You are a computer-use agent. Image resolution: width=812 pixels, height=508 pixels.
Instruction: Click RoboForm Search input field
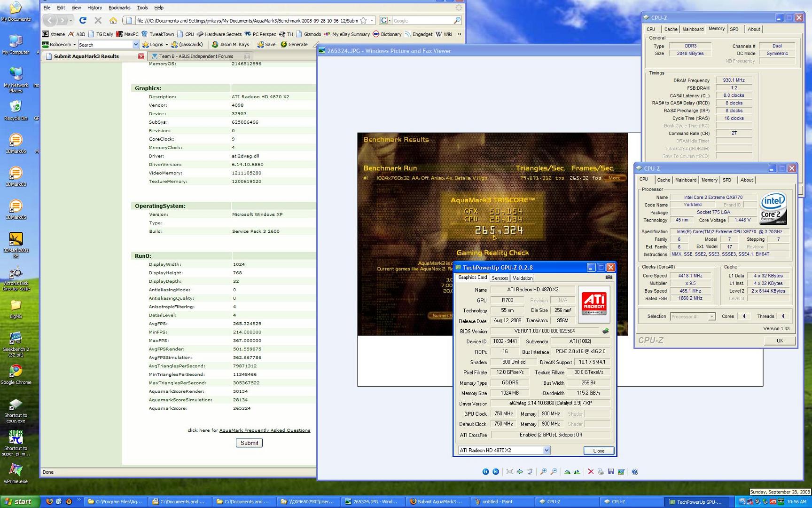point(105,45)
